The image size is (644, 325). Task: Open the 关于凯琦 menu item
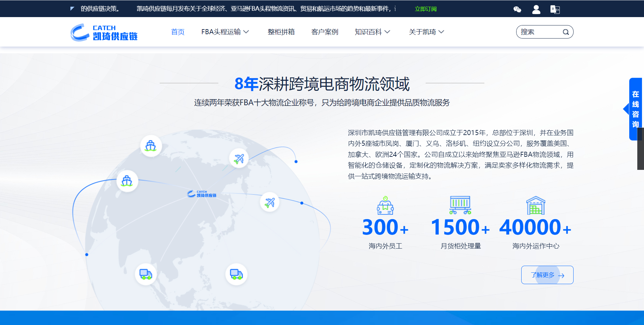click(x=422, y=32)
